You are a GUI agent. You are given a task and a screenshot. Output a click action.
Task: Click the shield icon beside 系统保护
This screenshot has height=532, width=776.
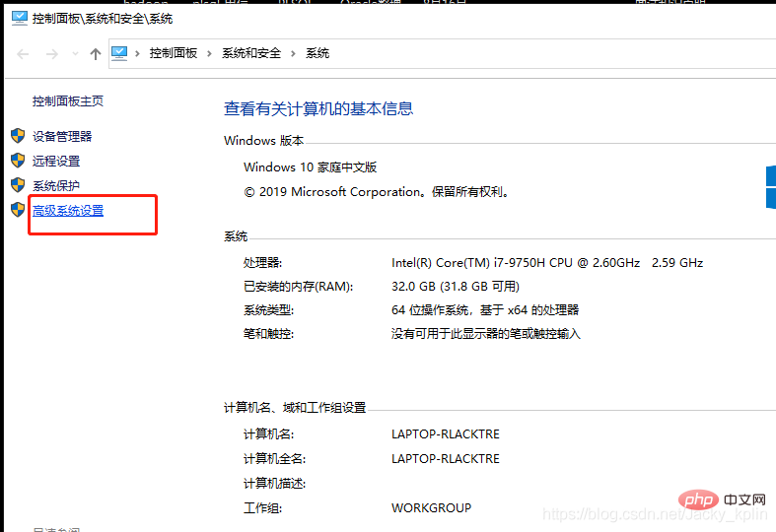coord(17,185)
